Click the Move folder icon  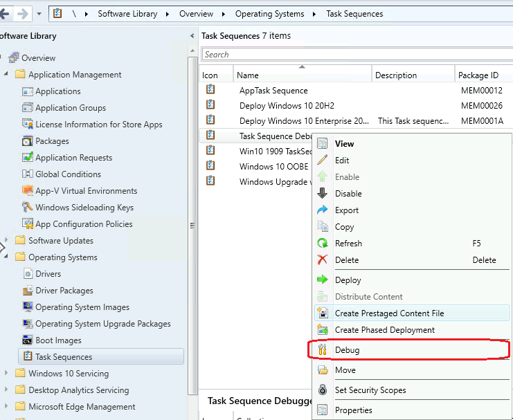pos(322,369)
